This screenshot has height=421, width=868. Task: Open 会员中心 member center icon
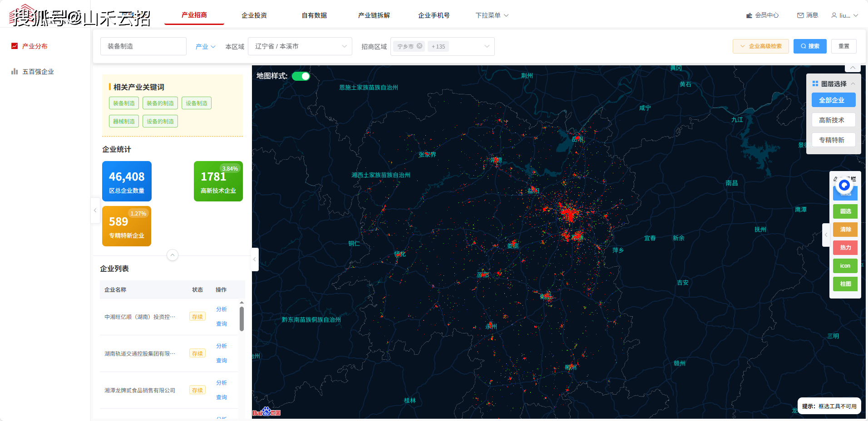point(749,15)
